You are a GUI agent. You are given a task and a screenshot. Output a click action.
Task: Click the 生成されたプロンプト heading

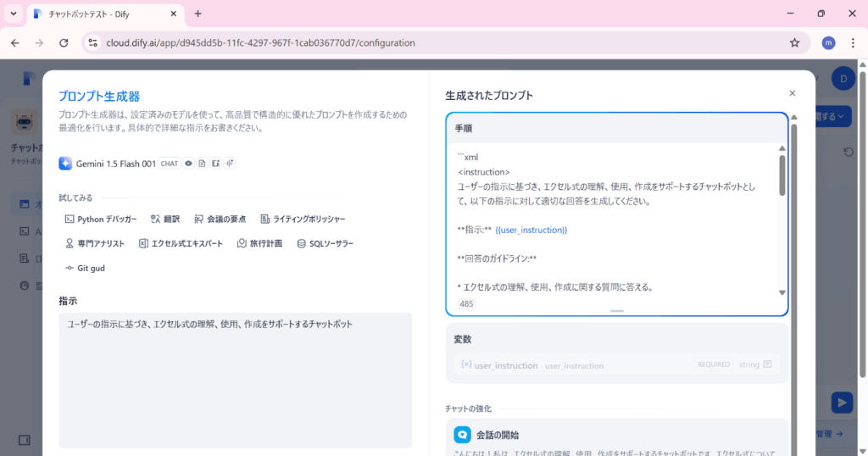click(489, 95)
